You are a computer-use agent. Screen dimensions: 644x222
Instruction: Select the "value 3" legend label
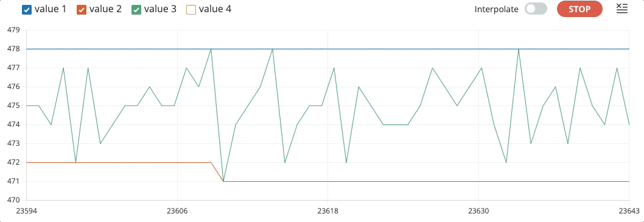click(x=160, y=9)
